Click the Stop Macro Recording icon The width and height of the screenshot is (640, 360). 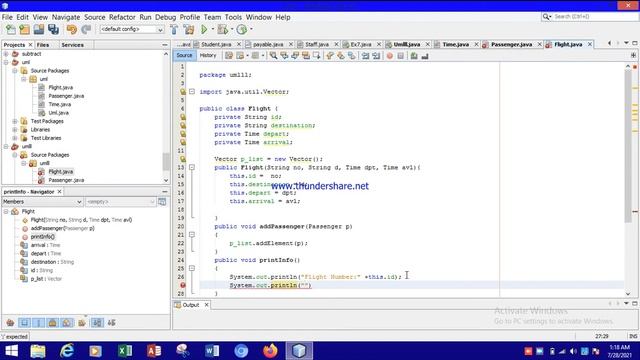pos(401,56)
